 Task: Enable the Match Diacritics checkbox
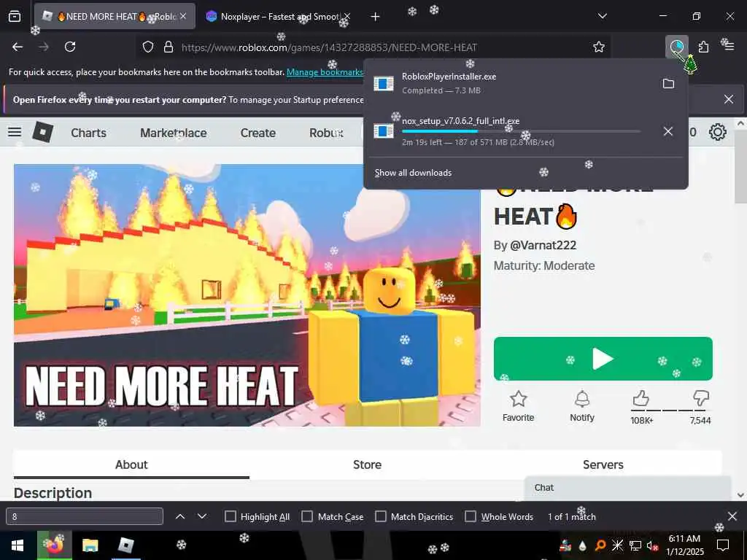(381, 516)
